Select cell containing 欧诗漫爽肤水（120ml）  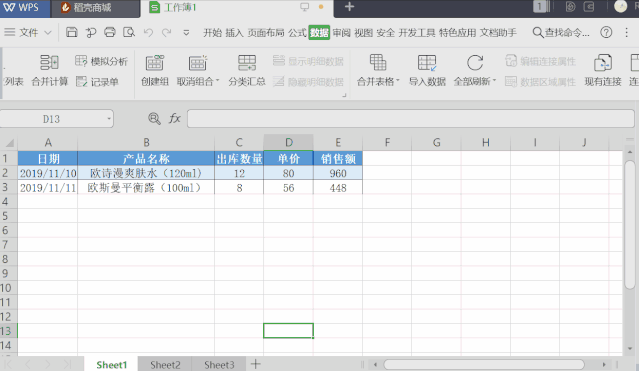(146, 173)
